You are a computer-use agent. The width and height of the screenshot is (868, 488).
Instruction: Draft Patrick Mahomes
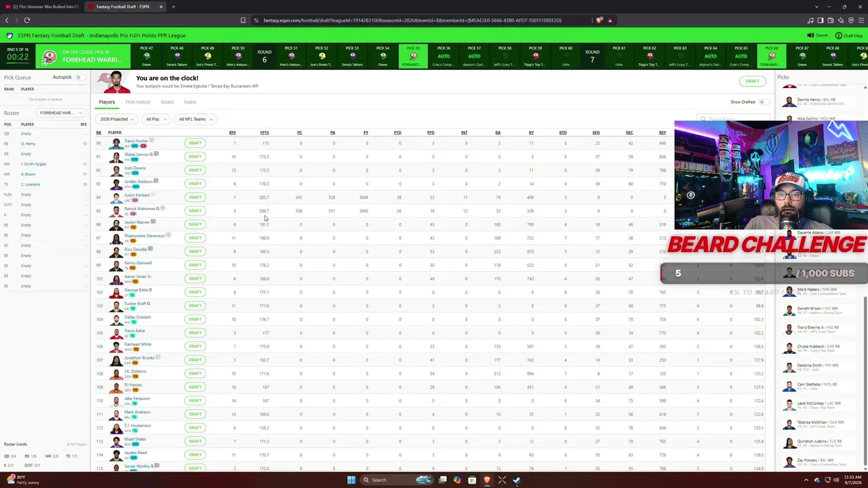(195, 211)
